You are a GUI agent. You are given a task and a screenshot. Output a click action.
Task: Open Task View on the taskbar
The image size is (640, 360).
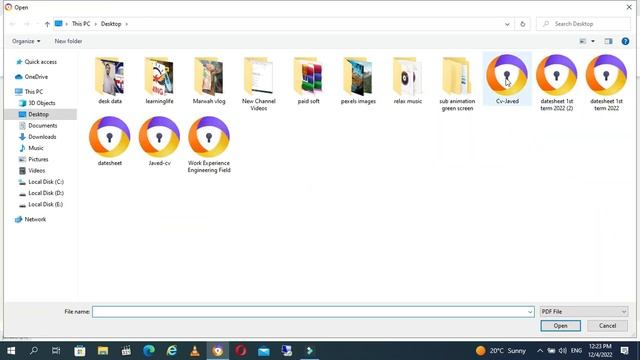(x=56, y=351)
